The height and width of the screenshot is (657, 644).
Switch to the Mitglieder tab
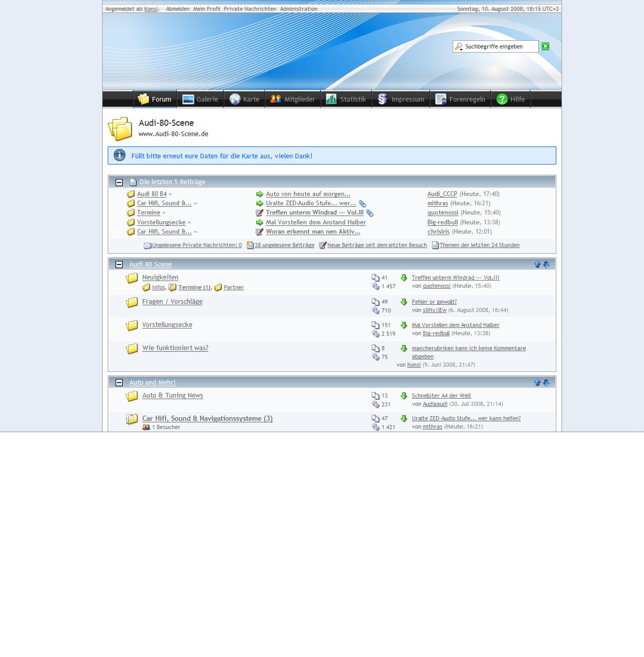pos(293,99)
